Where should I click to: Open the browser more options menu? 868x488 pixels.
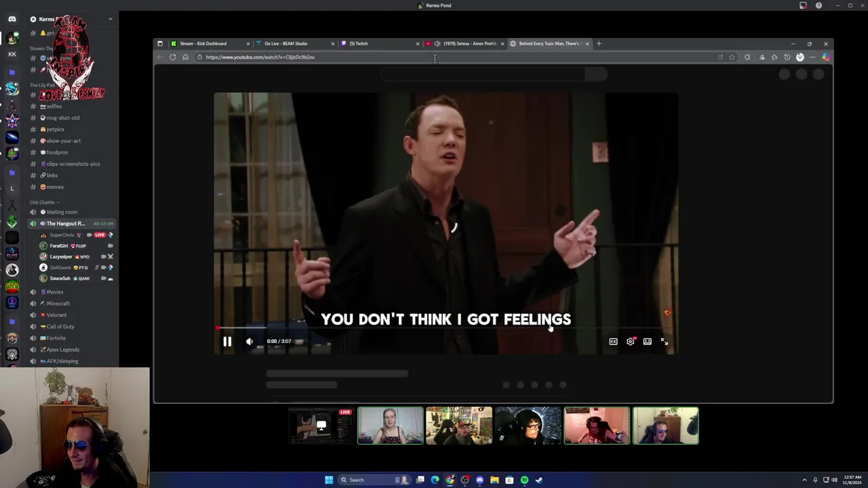(812, 57)
